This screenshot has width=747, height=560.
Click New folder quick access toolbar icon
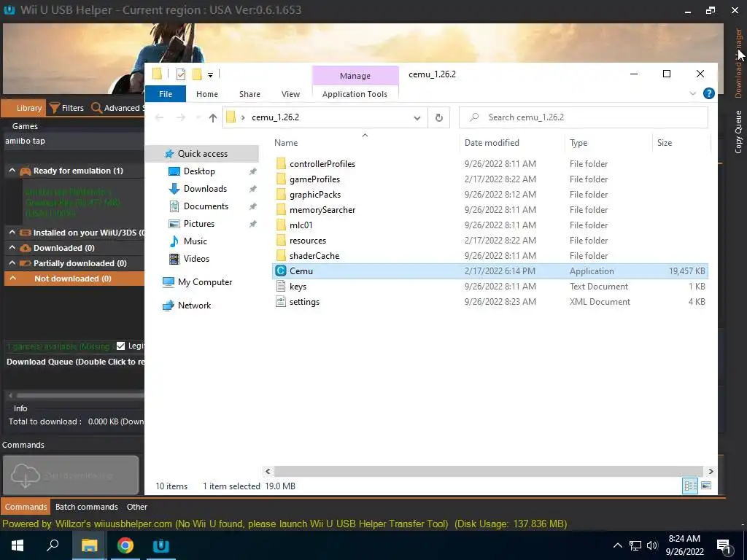coord(197,74)
